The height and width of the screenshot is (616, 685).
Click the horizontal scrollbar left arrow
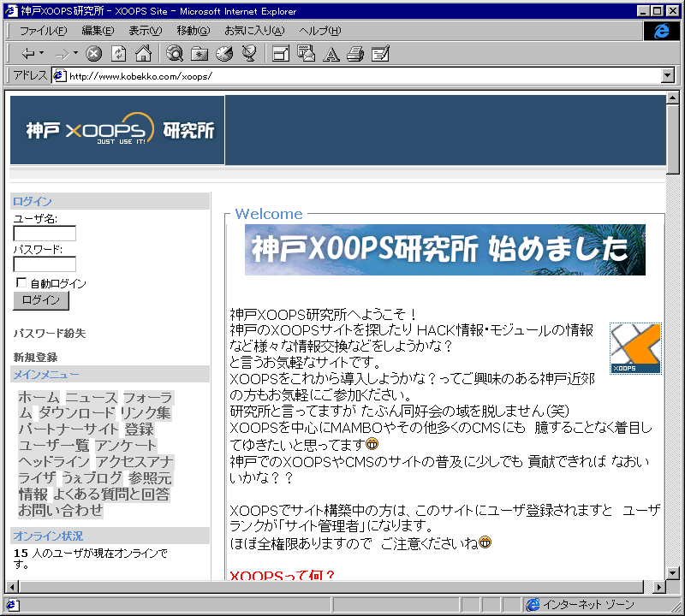[12, 587]
